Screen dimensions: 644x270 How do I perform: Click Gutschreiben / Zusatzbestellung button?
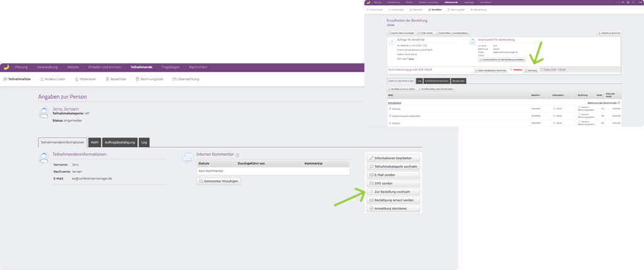(x=452, y=33)
